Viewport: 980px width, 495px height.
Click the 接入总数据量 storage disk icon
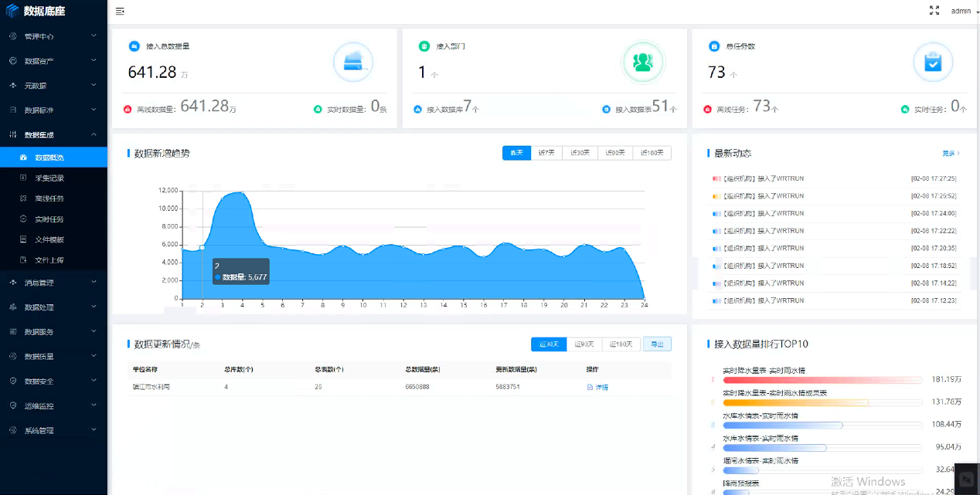353,62
